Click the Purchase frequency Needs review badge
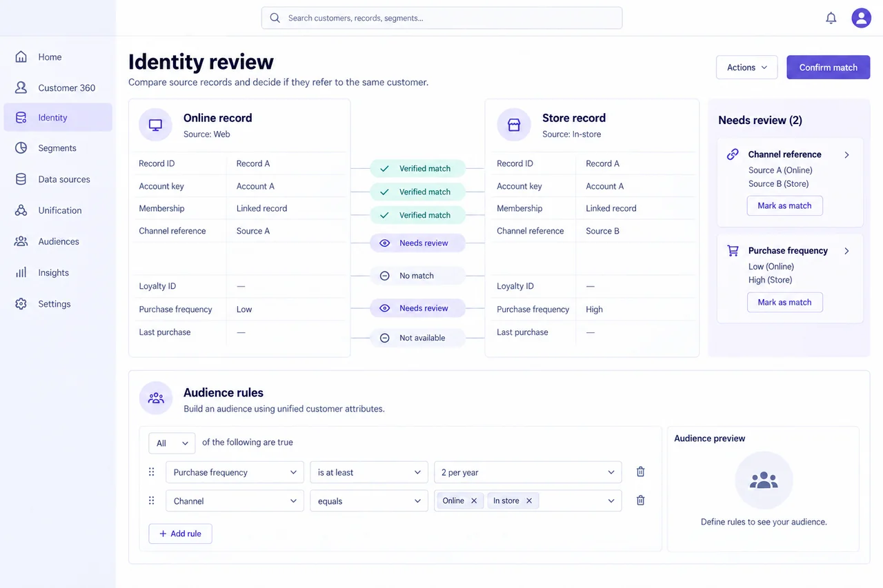Viewport: 883px width, 588px height. (x=417, y=308)
